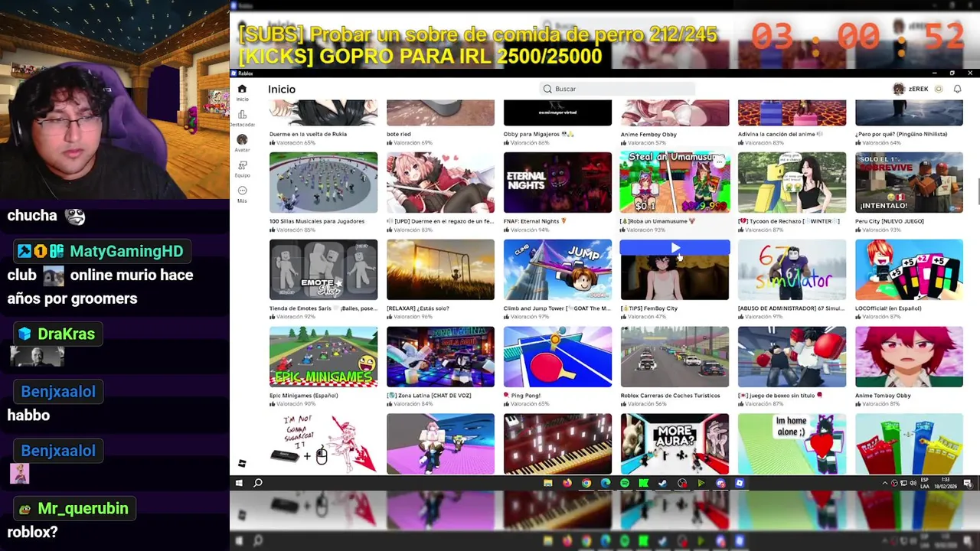
Task: Click the Adivina la canción del anime title
Action: pyautogui.click(x=780, y=134)
